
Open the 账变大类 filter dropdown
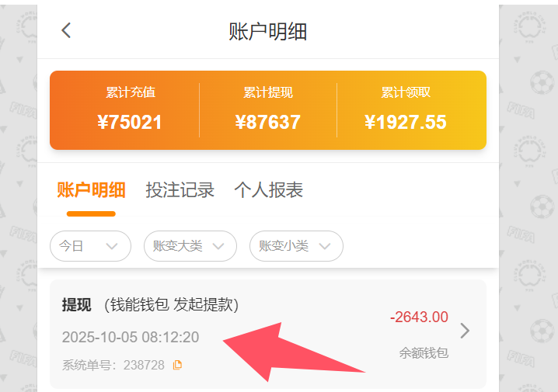click(x=190, y=246)
